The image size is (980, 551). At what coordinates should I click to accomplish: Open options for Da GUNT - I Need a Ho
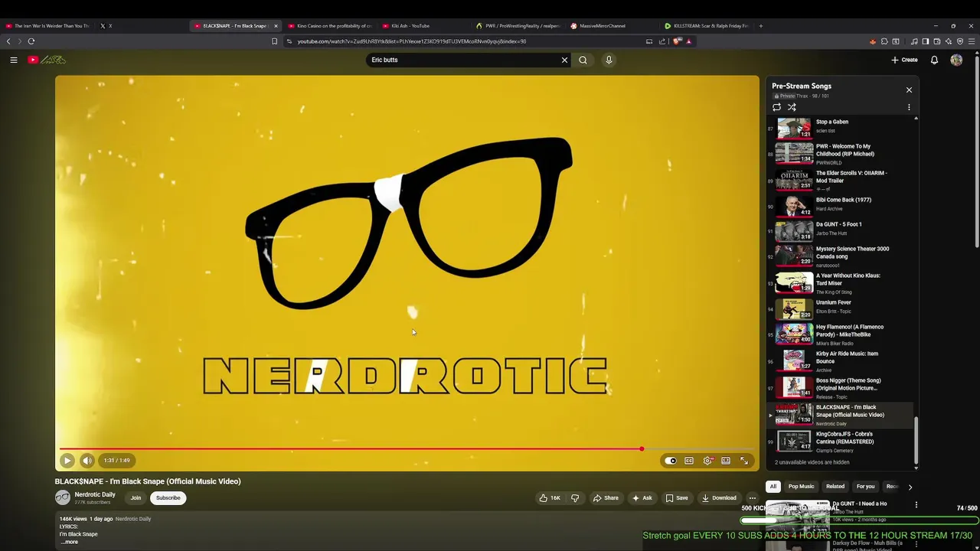[x=916, y=505]
